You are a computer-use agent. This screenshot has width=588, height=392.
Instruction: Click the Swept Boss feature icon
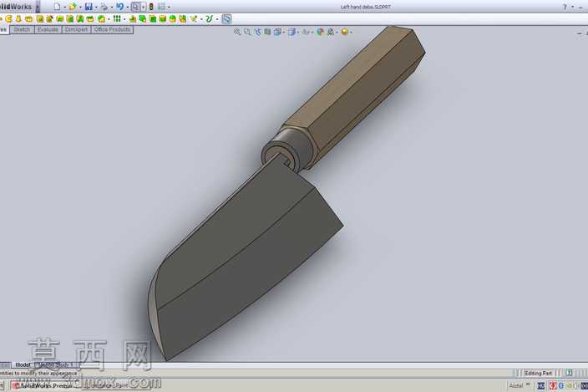(18, 18)
